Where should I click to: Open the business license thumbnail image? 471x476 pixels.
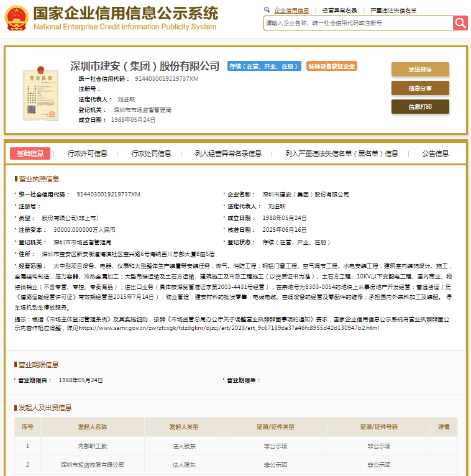pyautogui.click(x=39, y=94)
